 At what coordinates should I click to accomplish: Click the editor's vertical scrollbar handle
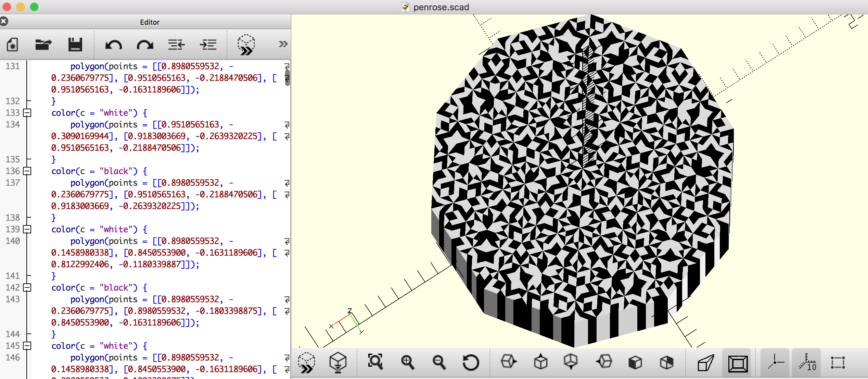point(287,77)
